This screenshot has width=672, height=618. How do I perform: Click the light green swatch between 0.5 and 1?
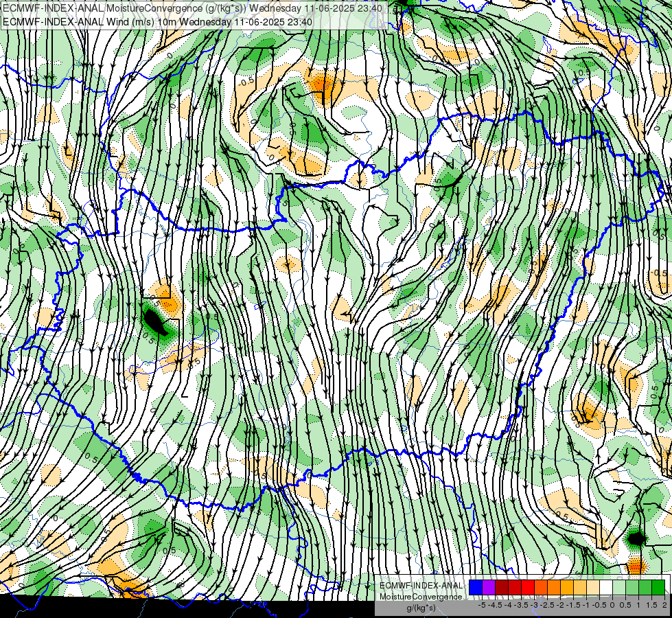click(632, 588)
